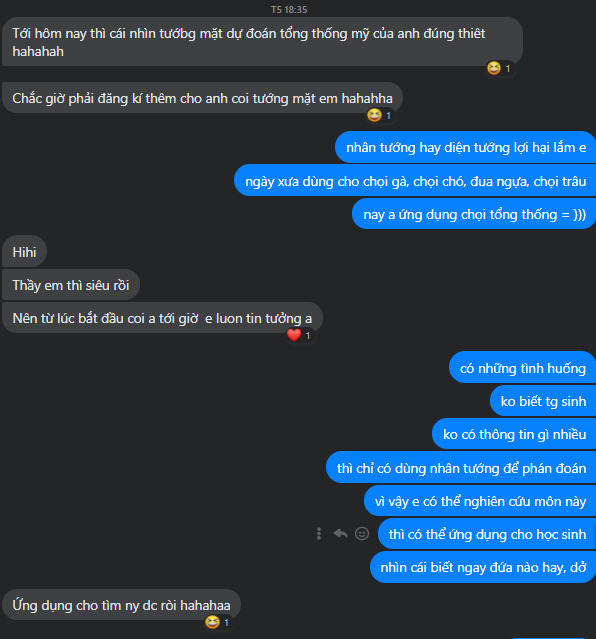Click the "ko biết tg sinh" message
The width and height of the screenshot is (596, 639).
[x=543, y=401]
